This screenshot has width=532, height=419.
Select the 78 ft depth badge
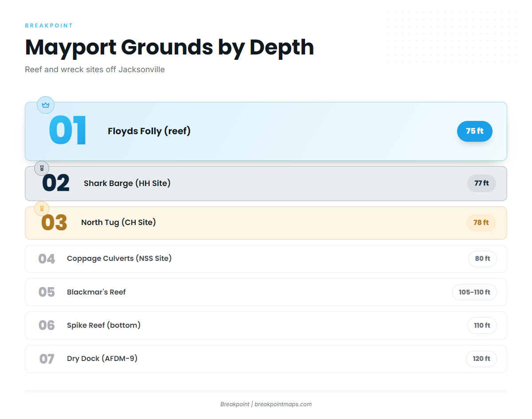point(481,223)
